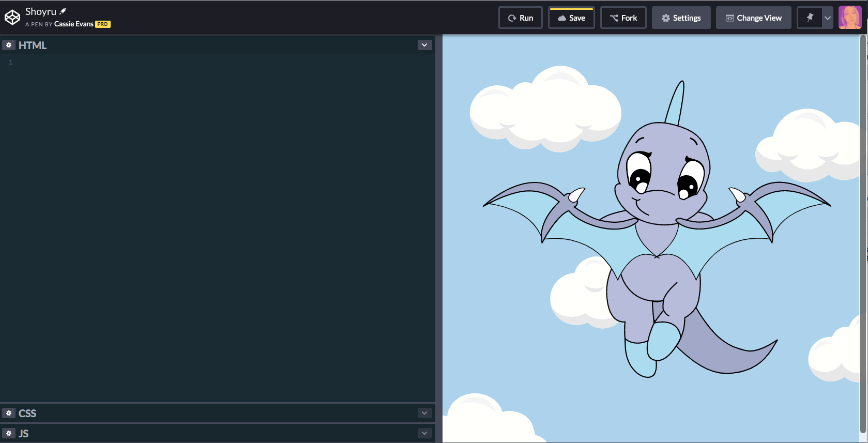Open pen Settings
Viewport: 868px width, 443px height.
click(681, 18)
